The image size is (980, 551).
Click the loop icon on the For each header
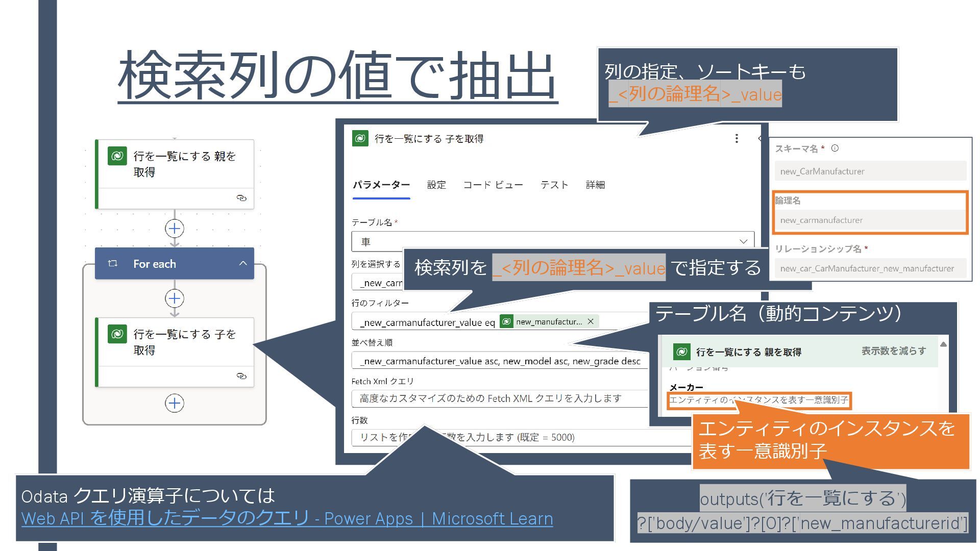point(113,263)
